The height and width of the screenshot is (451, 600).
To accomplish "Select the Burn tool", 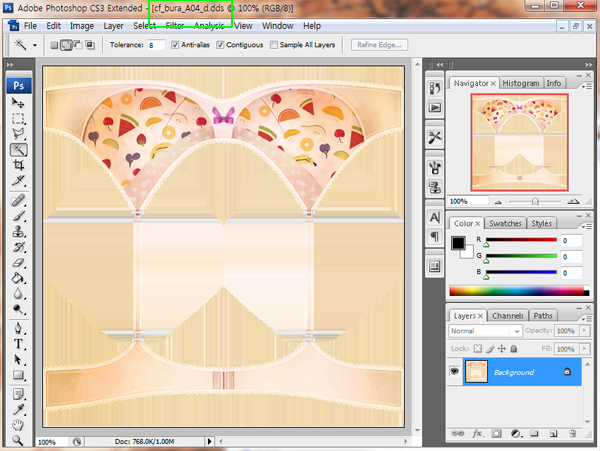I will [x=18, y=309].
